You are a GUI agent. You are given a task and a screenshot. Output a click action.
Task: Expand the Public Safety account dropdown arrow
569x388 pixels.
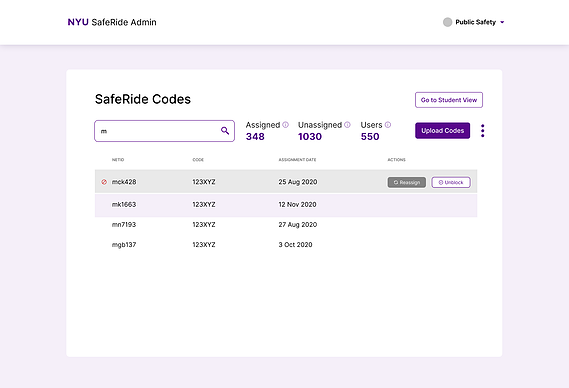[x=502, y=22]
